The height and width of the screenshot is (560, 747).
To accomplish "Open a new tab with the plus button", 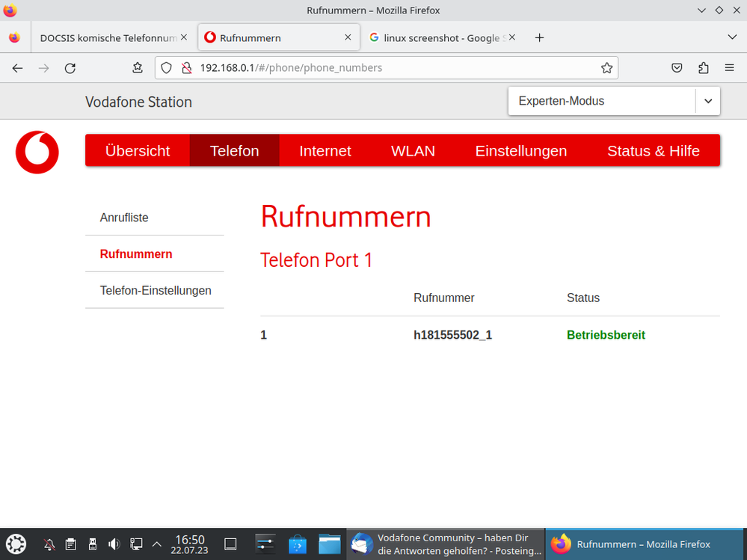I will point(539,37).
